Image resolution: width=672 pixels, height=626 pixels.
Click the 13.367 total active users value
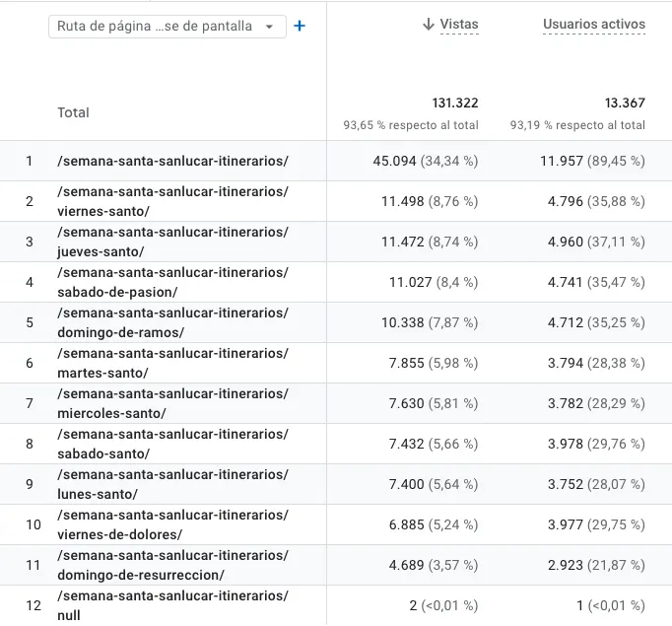pyautogui.click(x=625, y=104)
